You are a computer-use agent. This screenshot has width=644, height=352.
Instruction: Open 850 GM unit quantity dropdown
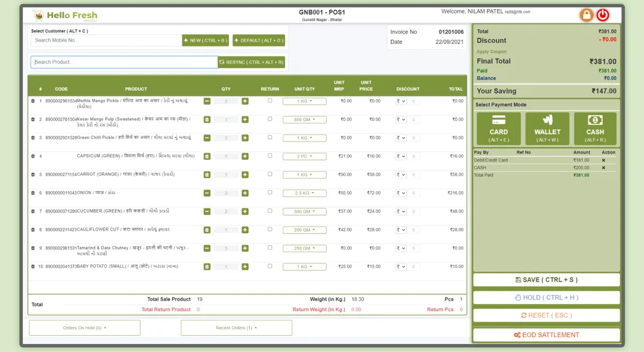(305, 120)
